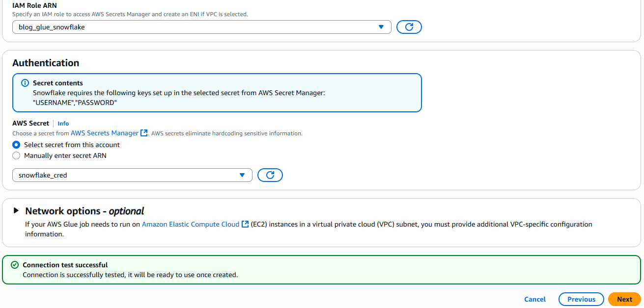Expand the Network options section triangle
This screenshot has height=308, width=644.
[x=16, y=211]
